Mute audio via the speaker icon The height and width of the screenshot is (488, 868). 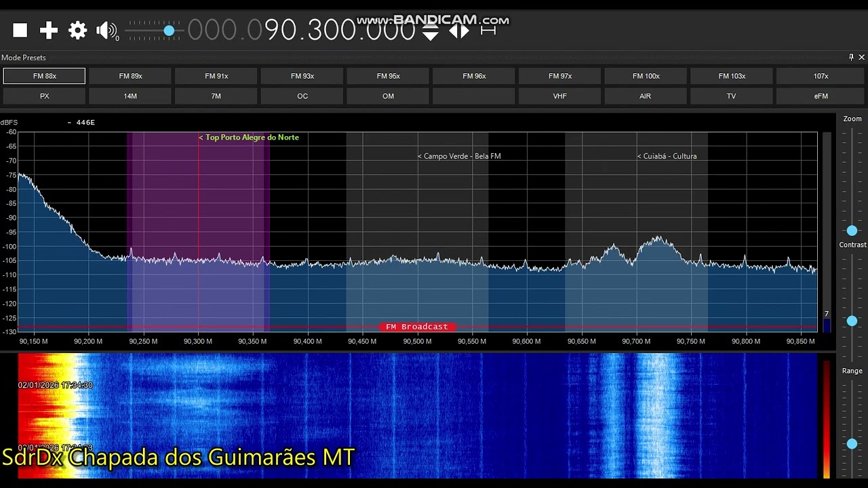pyautogui.click(x=106, y=30)
